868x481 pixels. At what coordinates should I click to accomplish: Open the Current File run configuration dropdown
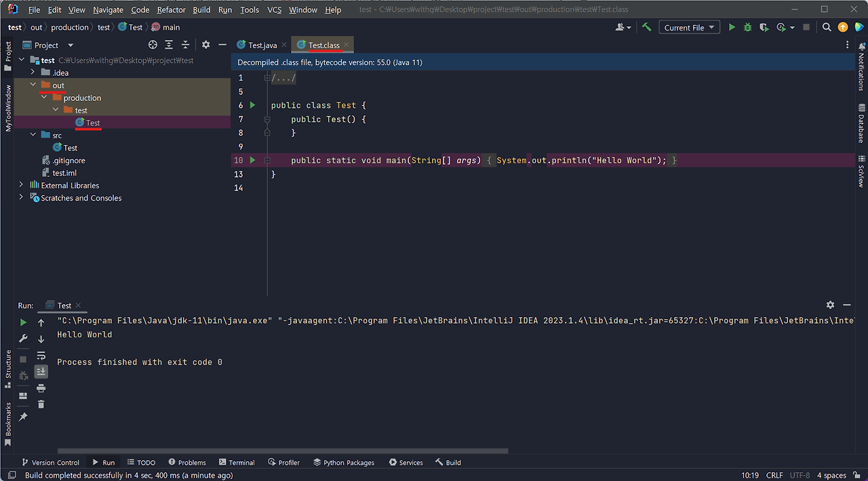click(x=689, y=27)
